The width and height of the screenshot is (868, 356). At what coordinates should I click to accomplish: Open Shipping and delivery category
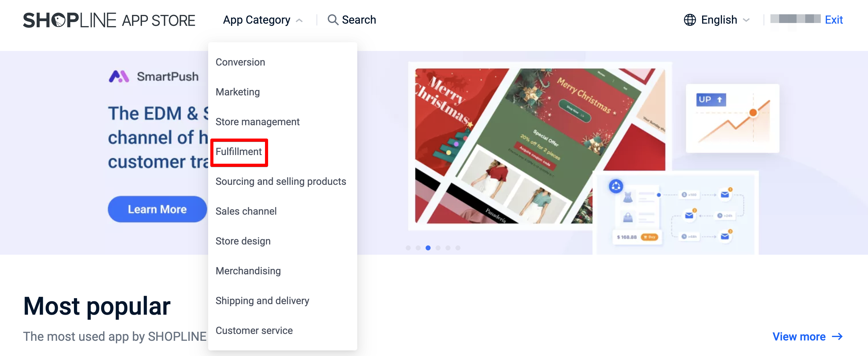click(x=262, y=300)
